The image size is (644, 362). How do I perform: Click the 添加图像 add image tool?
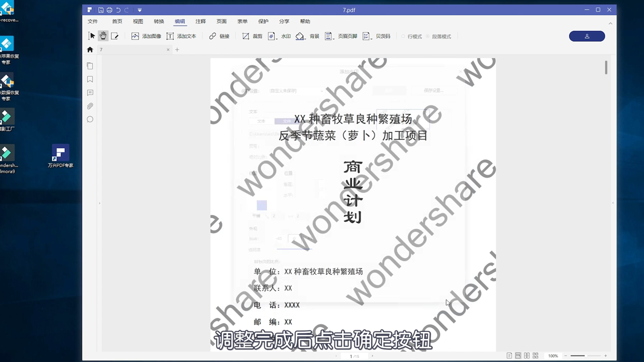146,36
